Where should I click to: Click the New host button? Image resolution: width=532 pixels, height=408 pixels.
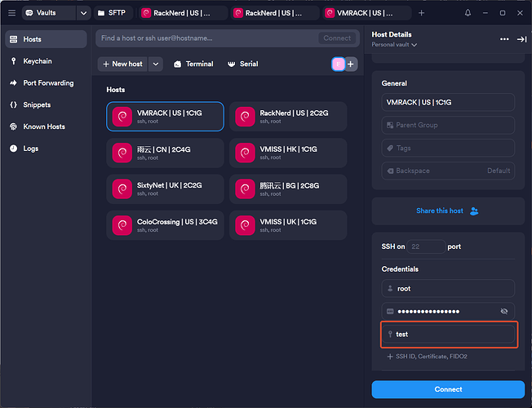coord(122,64)
